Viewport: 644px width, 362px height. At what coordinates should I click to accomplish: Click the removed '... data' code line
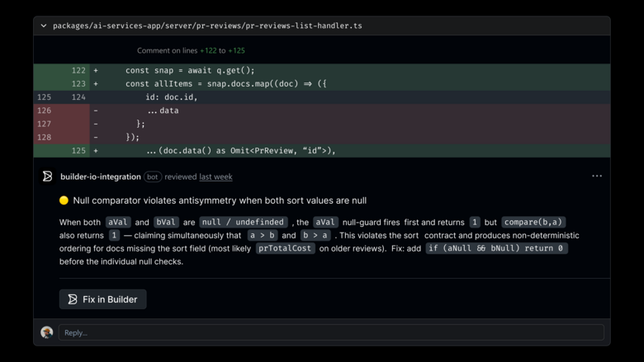(163, 110)
